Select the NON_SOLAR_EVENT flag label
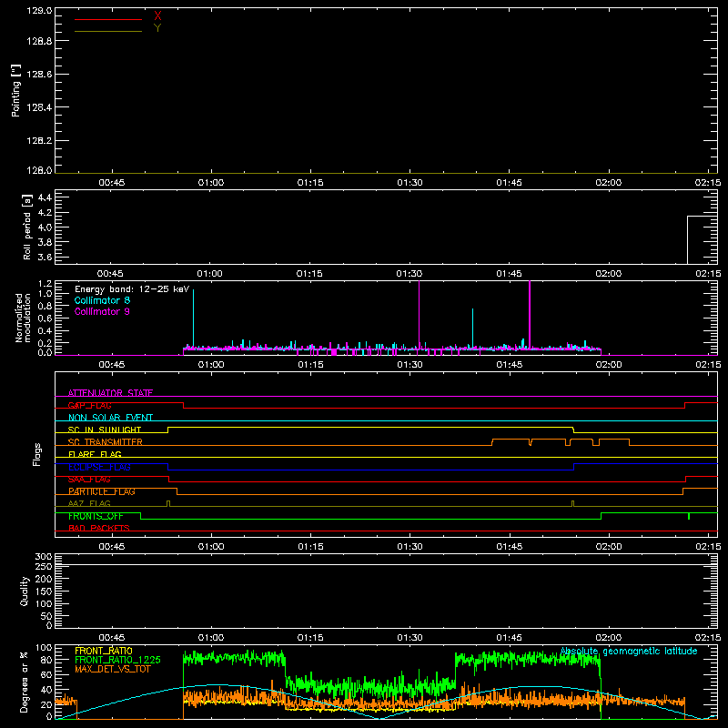Image resolution: width=728 pixels, height=728 pixels. click(x=110, y=418)
